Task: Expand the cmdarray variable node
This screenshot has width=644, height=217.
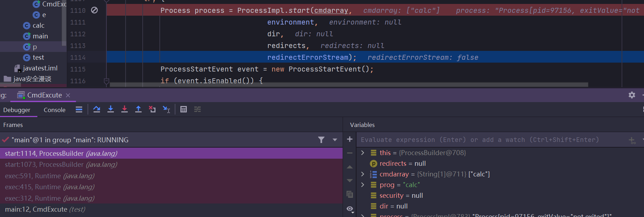Action: point(363,174)
